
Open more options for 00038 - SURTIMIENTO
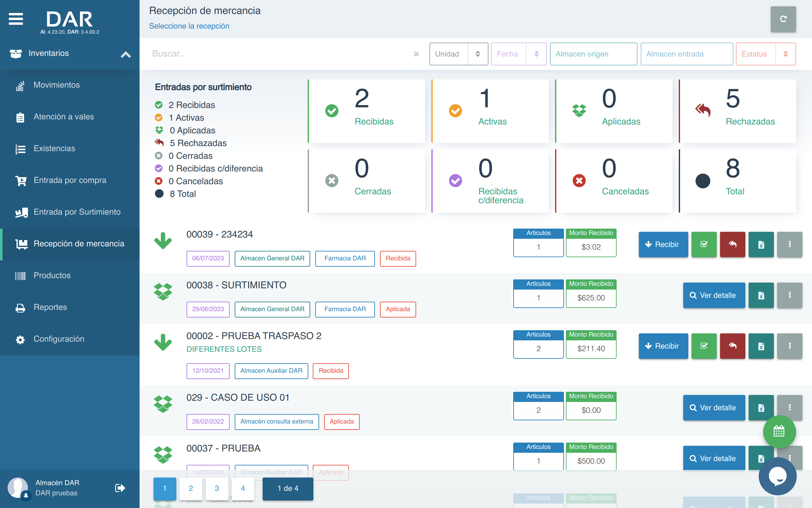(x=789, y=295)
